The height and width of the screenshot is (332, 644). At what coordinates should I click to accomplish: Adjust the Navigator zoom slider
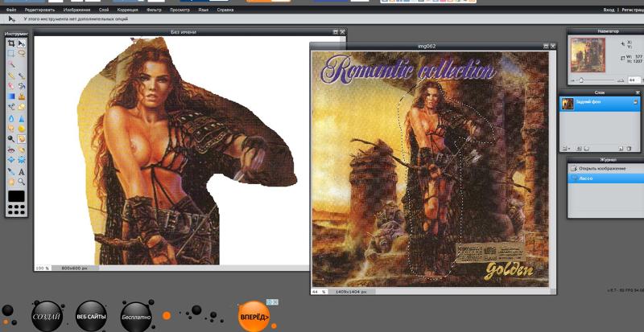[x=581, y=80]
